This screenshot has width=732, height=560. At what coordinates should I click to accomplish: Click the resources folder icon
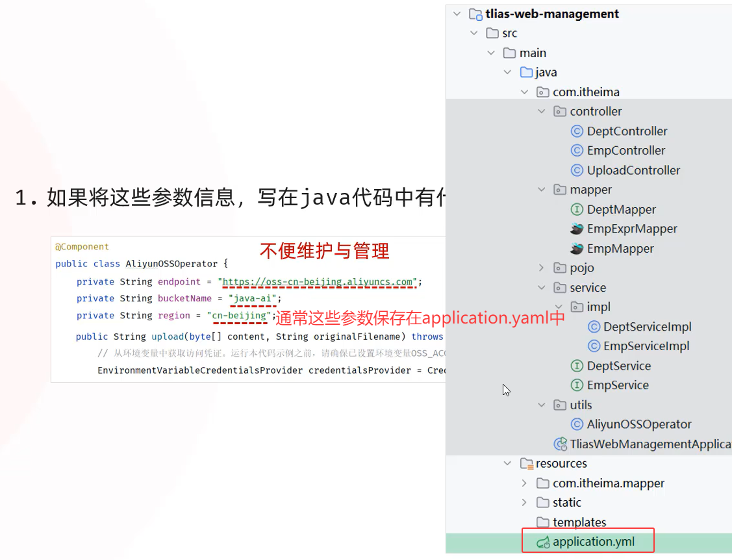point(526,464)
